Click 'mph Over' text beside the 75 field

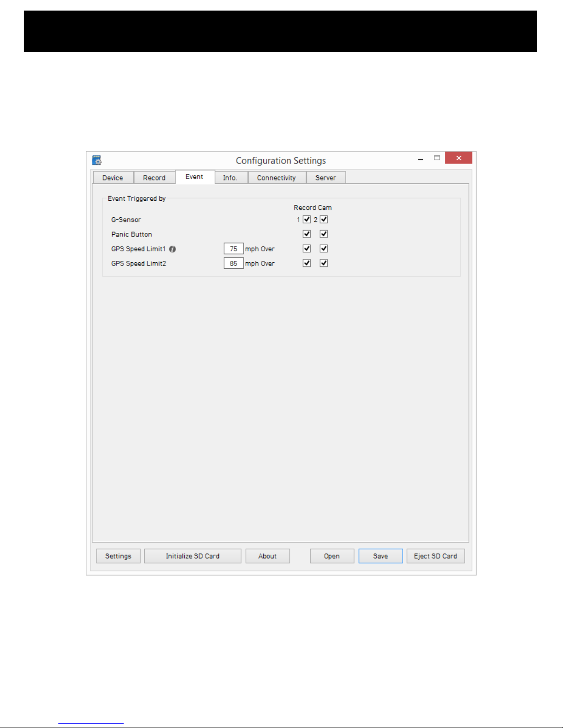pyautogui.click(x=260, y=249)
